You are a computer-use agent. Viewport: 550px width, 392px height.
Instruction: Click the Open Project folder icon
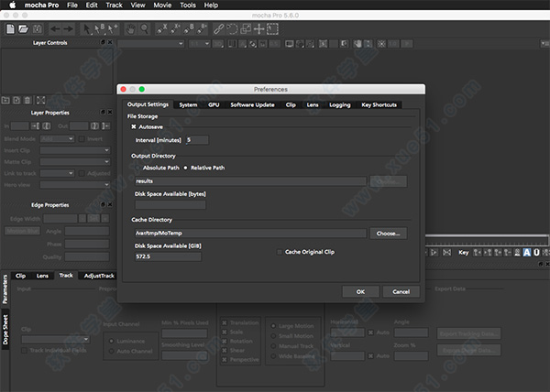point(24,29)
